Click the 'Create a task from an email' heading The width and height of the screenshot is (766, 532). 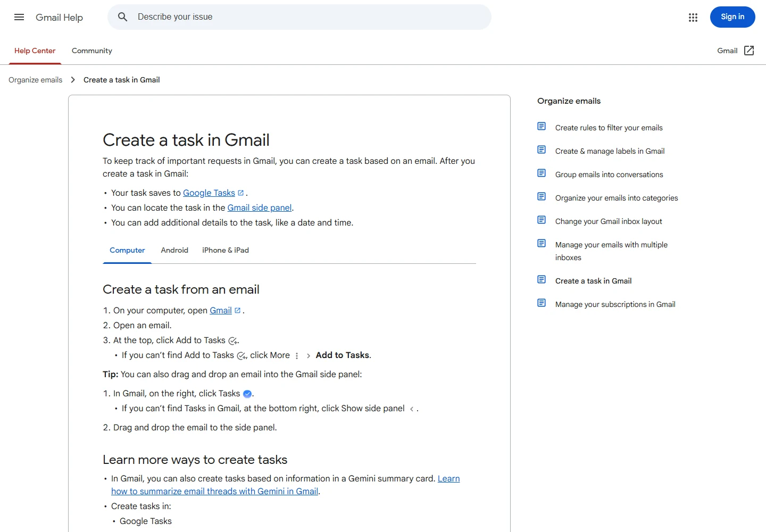181,289
